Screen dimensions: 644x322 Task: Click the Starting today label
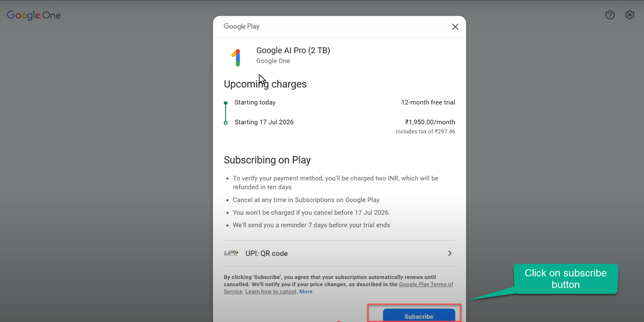point(255,102)
